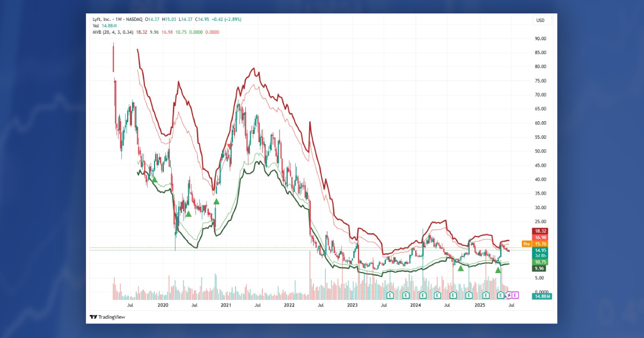
Task: Click the 75.00 price axis label
Action: click(x=540, y=81)
